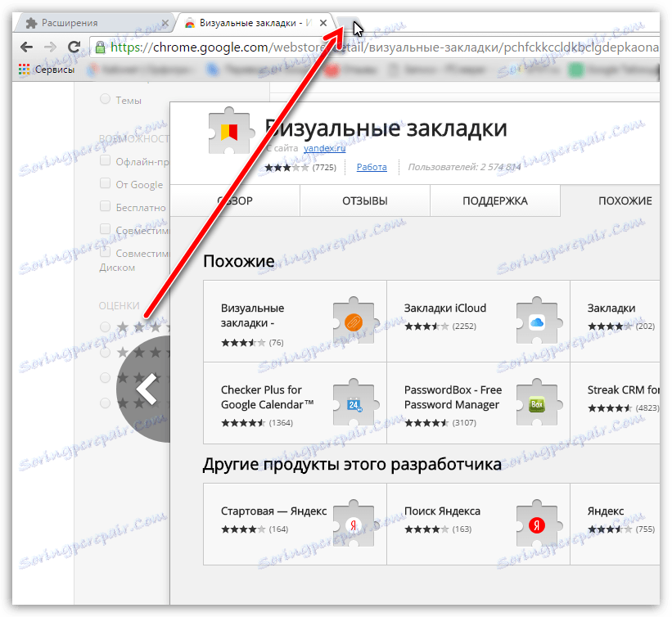
Task: Click the Checker Plus calendar icon
Action: coord(354,404)
